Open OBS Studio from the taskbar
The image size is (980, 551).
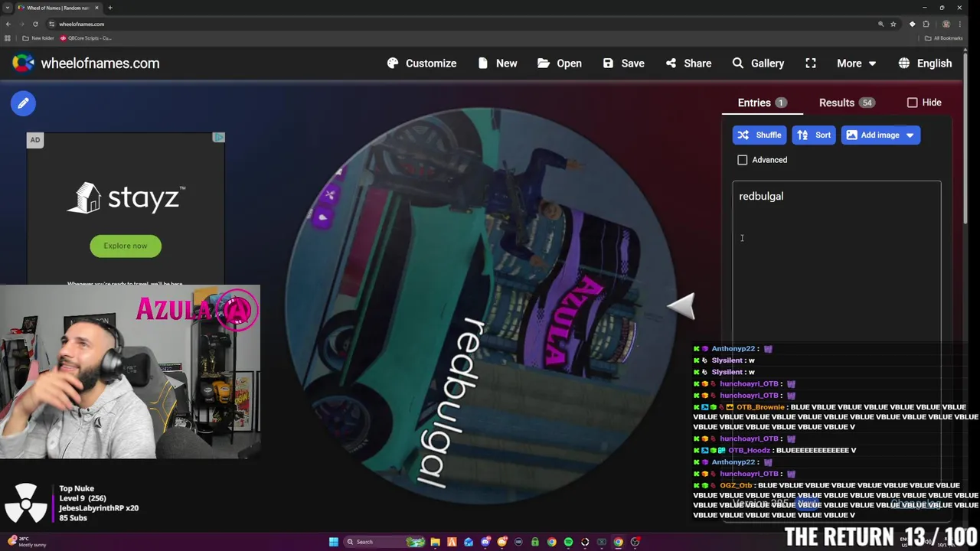coord(635,542)
